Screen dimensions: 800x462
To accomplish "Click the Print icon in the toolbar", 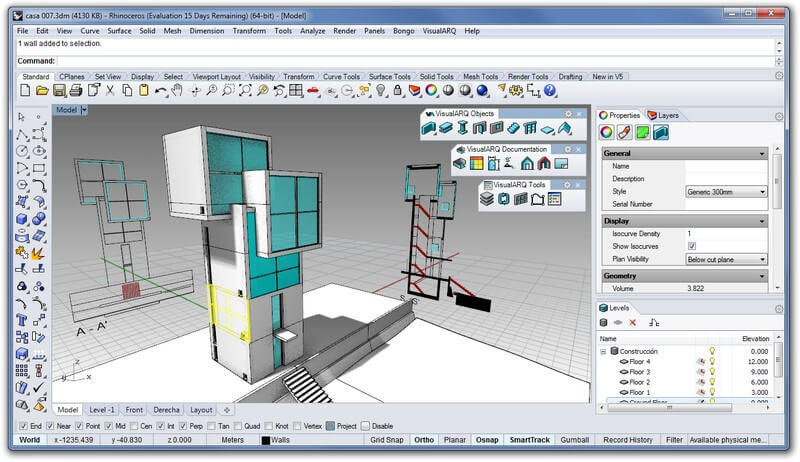I will pos(76,91).
